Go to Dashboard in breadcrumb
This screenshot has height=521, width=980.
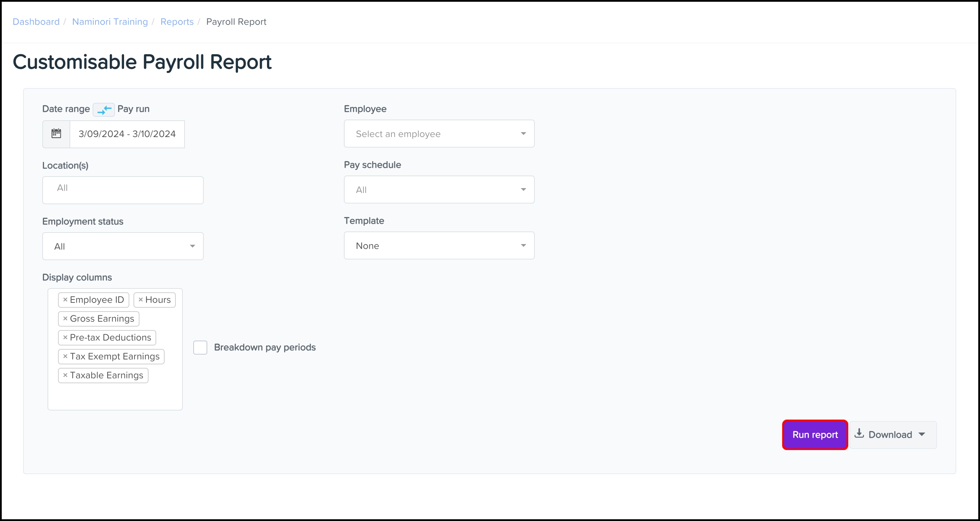tap(36, 22)
